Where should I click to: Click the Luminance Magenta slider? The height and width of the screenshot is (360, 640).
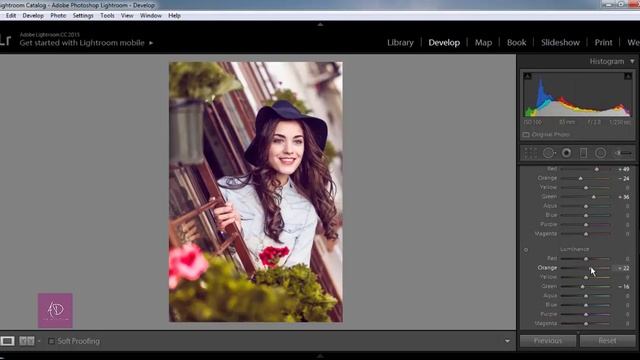(585, 324)
